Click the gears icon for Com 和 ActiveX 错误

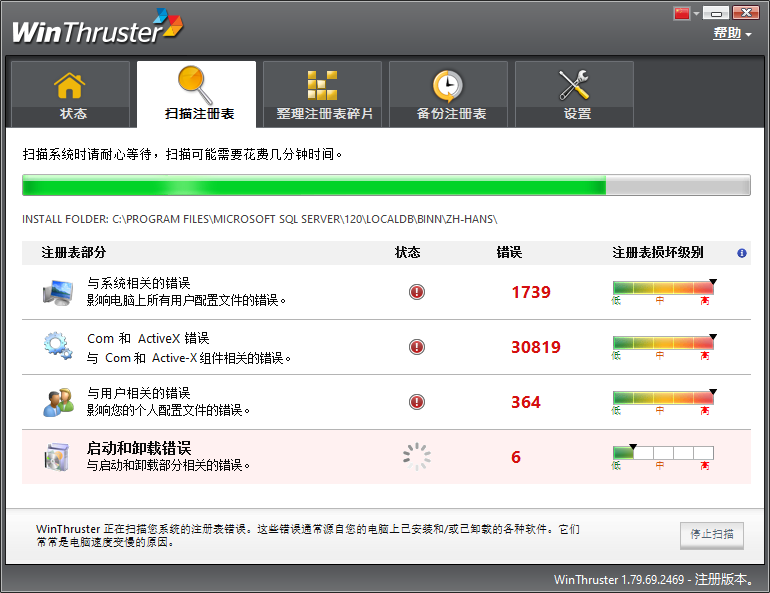click(58, 346)
